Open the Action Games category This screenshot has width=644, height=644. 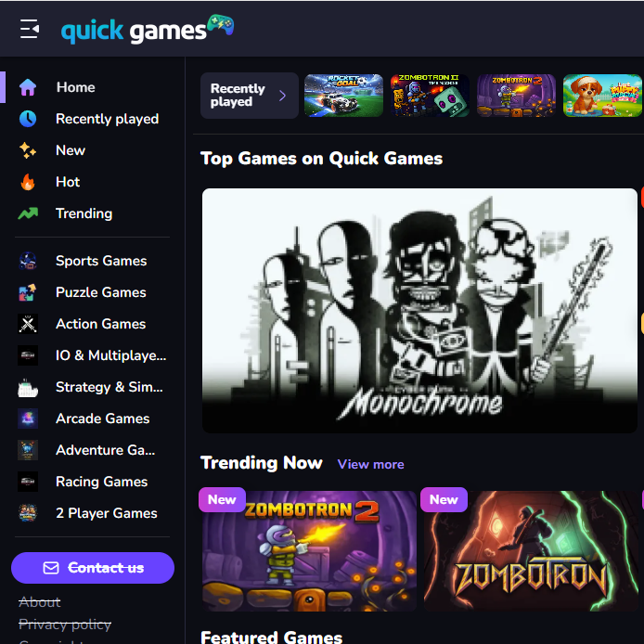click(x=100, y=324)
